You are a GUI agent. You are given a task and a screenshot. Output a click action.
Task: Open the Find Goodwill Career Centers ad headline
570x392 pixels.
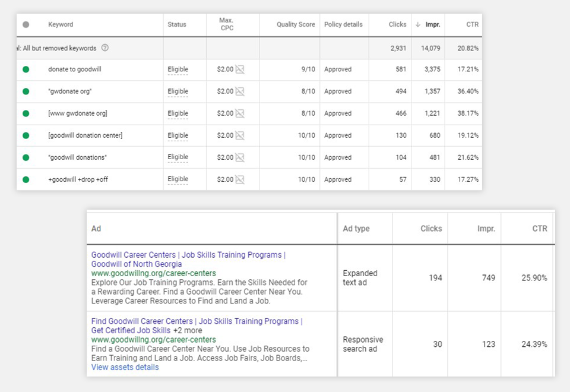pos(197,325)
